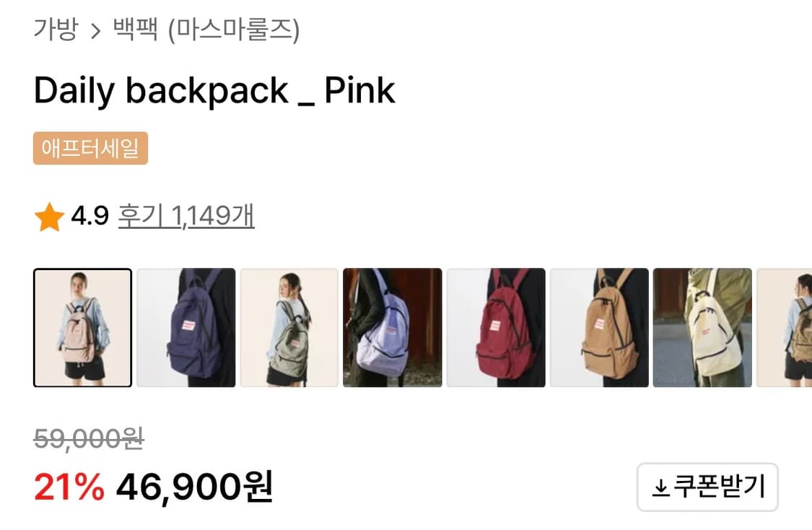
Task: Click the red 21% discount label
Action: [69, 487]
